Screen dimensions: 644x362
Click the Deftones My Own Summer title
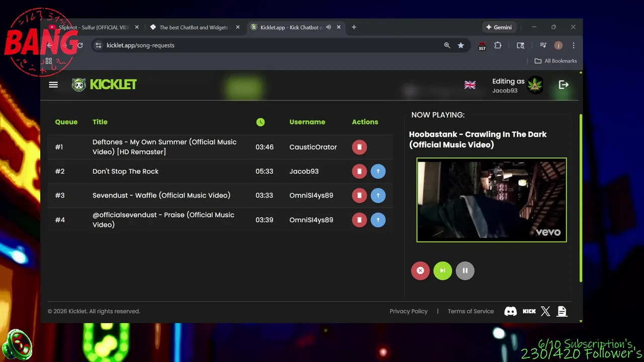pyautogui.click(x=165, y=147)
